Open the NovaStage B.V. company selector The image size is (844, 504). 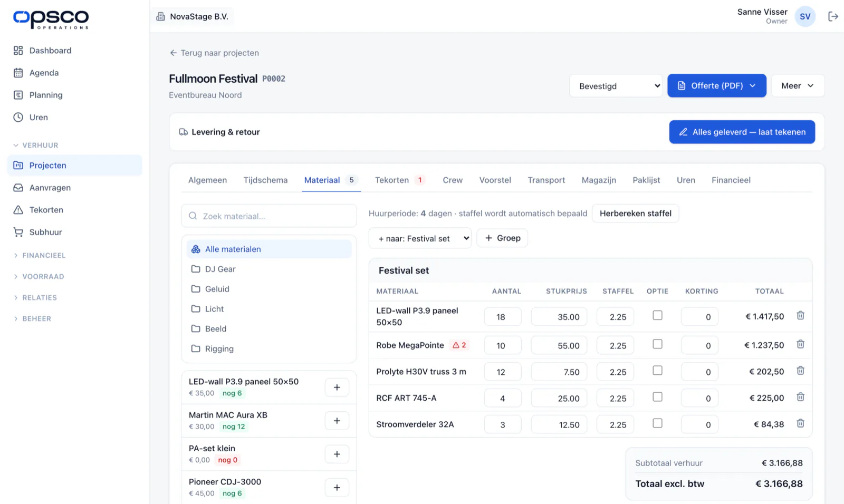click(193, 17)
